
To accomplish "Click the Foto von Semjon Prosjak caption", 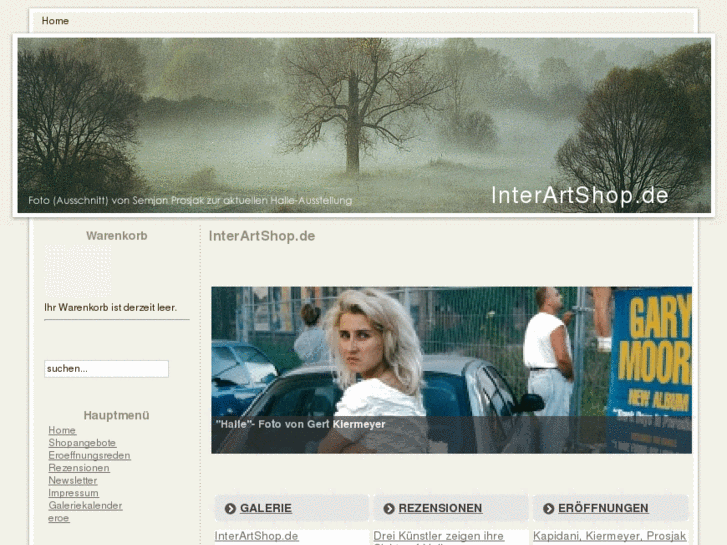I will 190,200.
